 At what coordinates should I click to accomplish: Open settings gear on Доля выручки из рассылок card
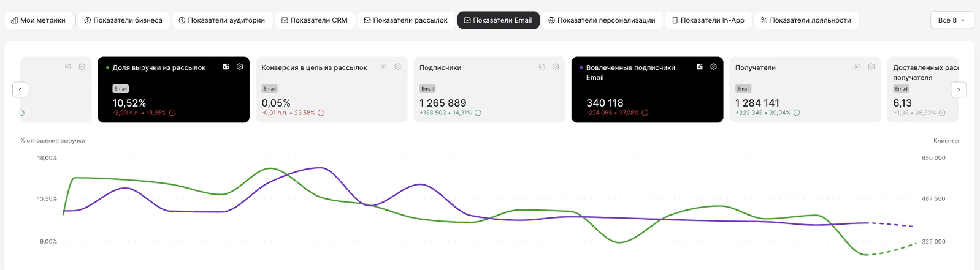240,67
